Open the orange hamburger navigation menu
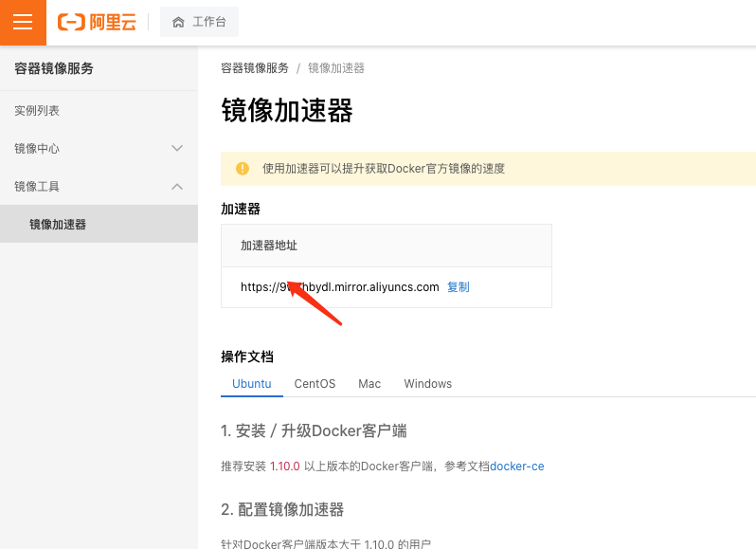Viewport: 756px width, 549px height. click(x=23, y=23)
